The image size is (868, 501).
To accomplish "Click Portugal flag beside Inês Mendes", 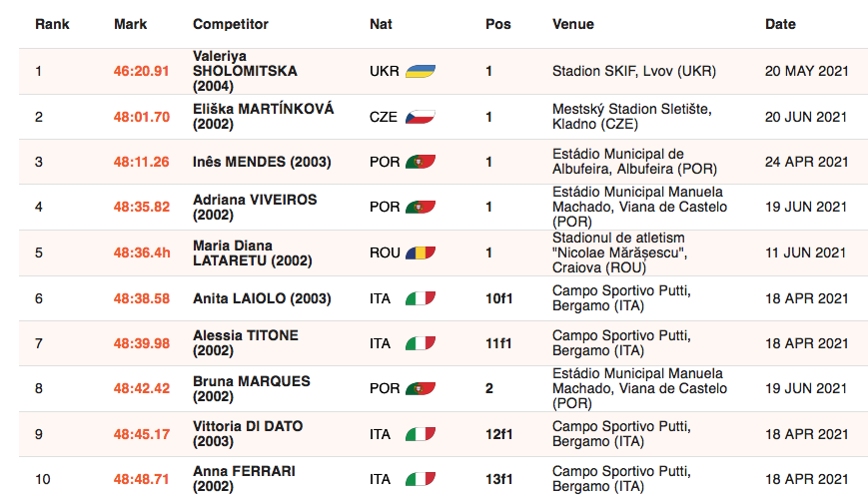I will (421, 162).
